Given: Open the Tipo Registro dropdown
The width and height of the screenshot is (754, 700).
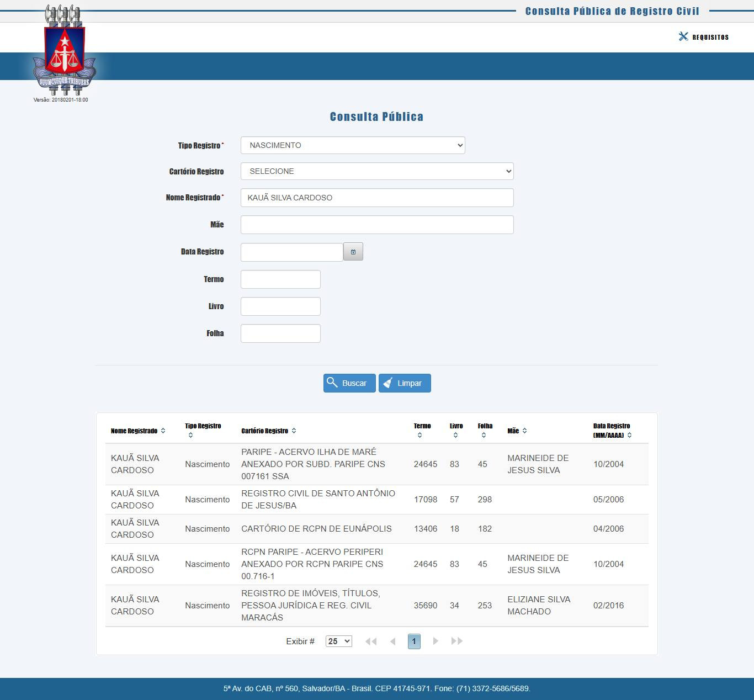Looking at the screenshot, I should coord(353,145).
